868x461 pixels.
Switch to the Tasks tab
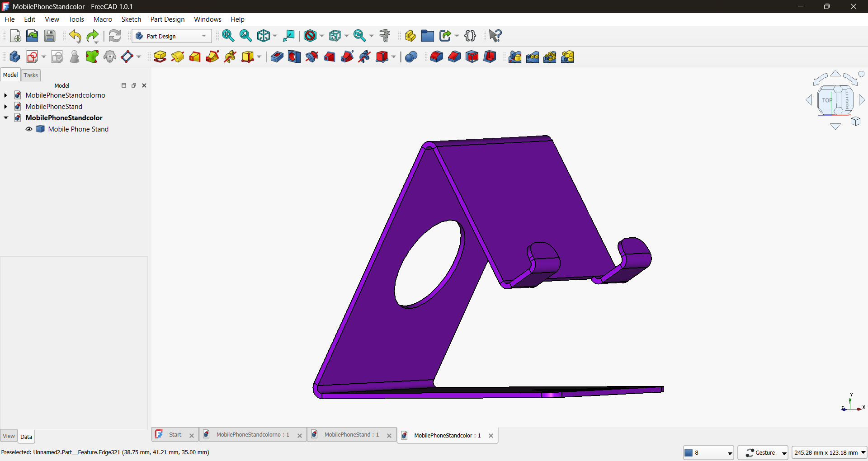(31, 75)
